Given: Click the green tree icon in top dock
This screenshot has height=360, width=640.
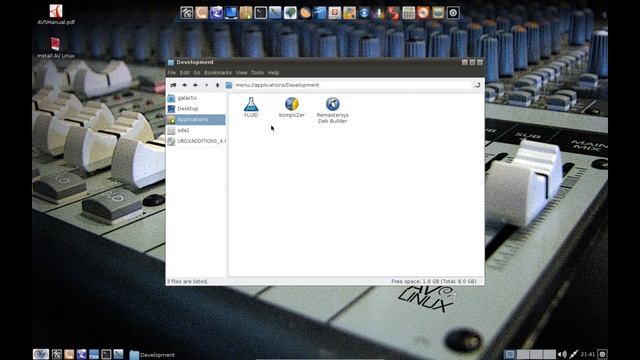Looking at the screenshot, I should pos(290,13).
